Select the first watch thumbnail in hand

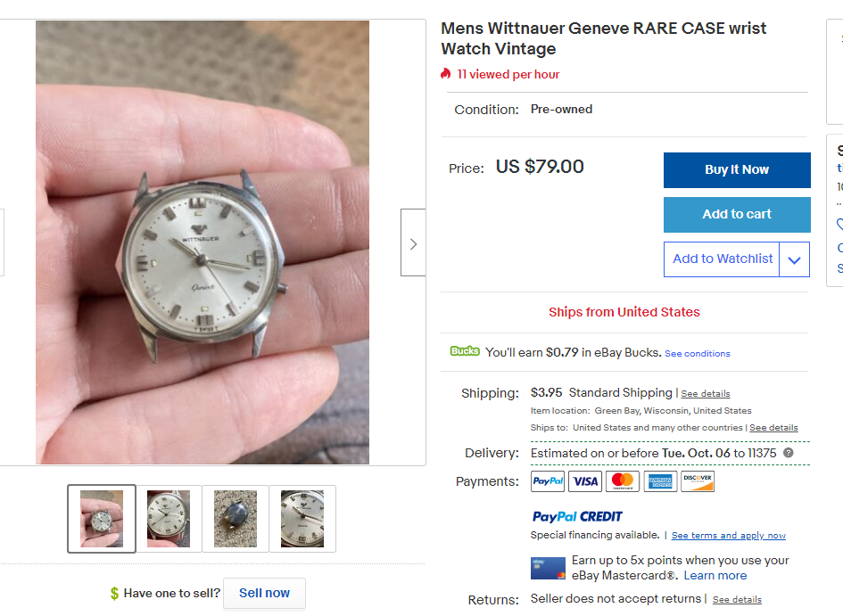click(102, 519)
